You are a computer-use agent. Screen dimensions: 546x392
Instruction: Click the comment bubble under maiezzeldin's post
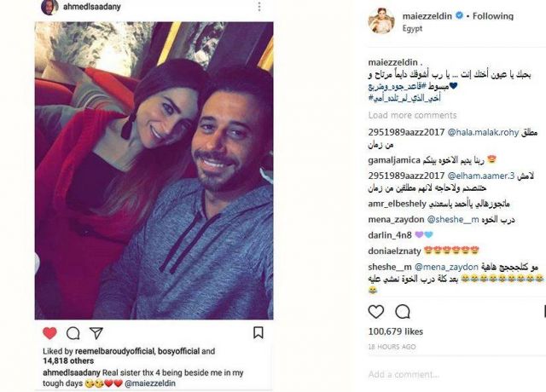coord(403,312)
